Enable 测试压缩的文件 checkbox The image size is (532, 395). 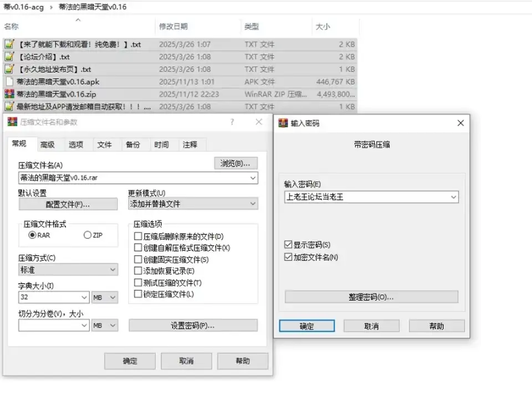138,283
